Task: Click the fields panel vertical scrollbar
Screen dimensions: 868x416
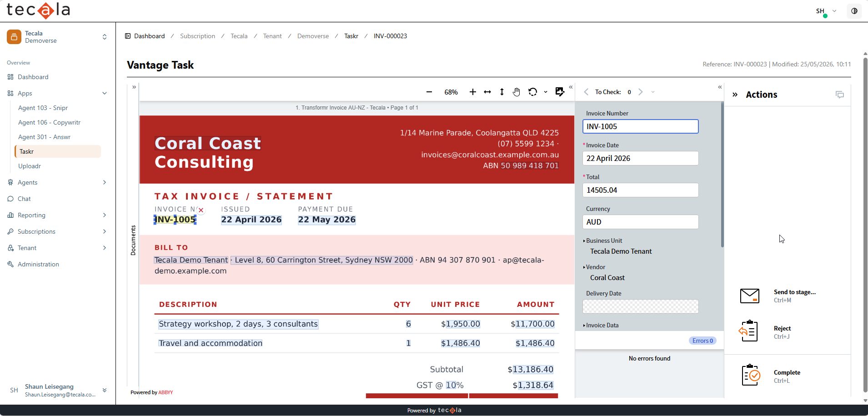Action: pos(722,175)
